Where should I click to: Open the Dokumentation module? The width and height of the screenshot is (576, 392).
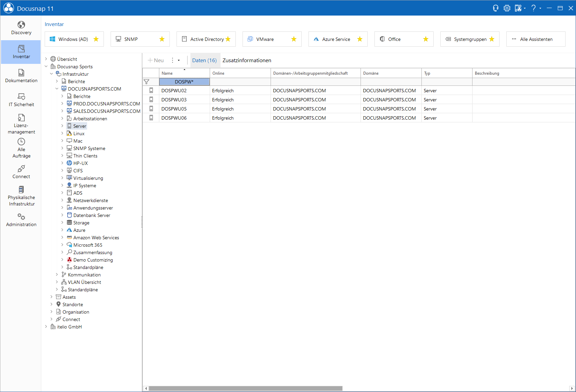[x=21, y=76]
